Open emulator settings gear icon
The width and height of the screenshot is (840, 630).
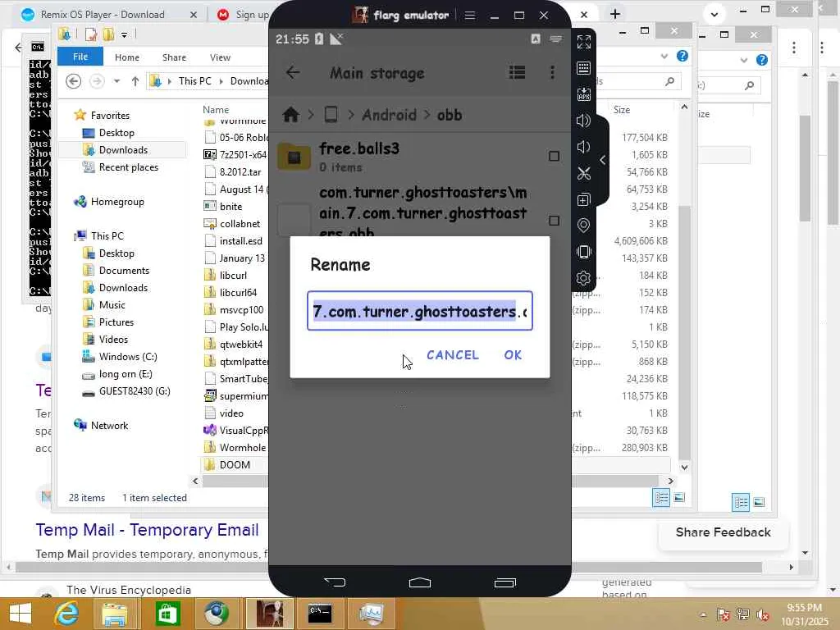click(x=584, y=278)
